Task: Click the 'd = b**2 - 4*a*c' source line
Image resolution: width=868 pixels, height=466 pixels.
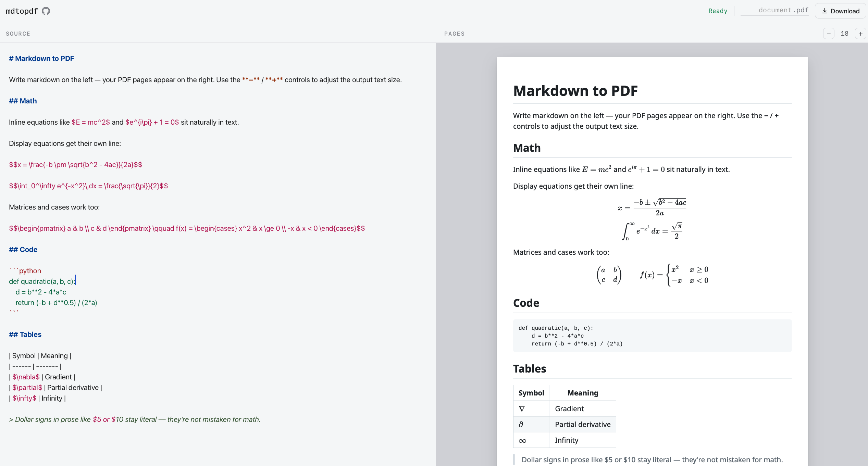Action: (x=41, y=292)
